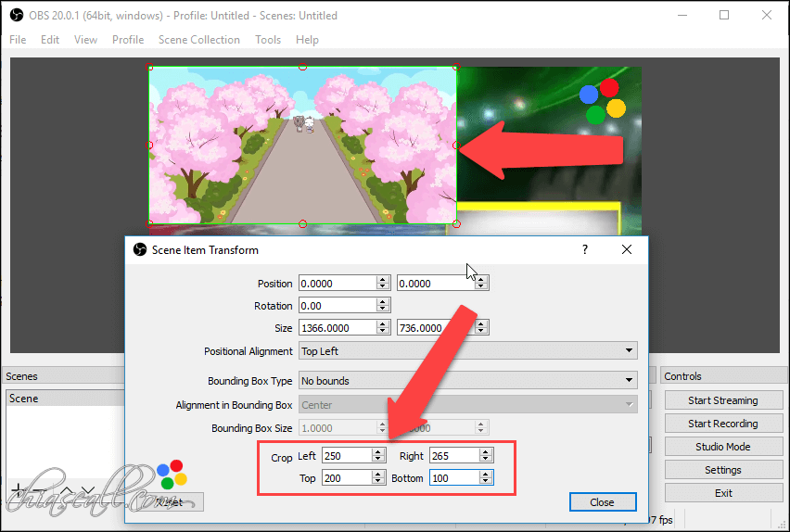Open the Bounding Box Type dropdown
Image resolution: width=790 pixels, height=532 pixels.
(x=468, y=381)
